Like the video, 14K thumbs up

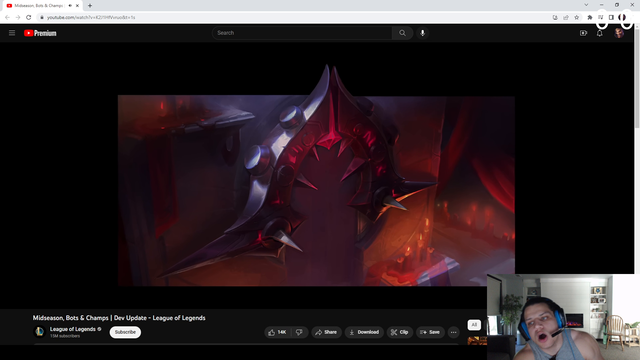[x=277, y=332]
